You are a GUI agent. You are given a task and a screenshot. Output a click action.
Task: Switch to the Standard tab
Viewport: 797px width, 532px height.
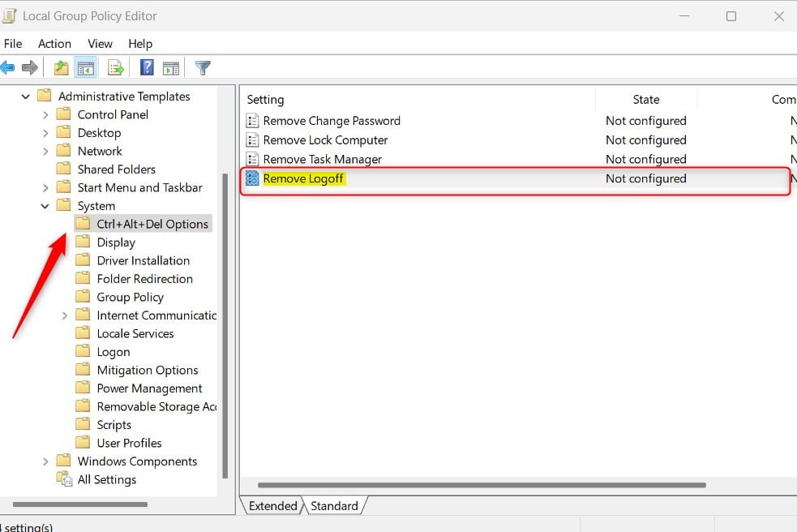[x=335, y=506]
